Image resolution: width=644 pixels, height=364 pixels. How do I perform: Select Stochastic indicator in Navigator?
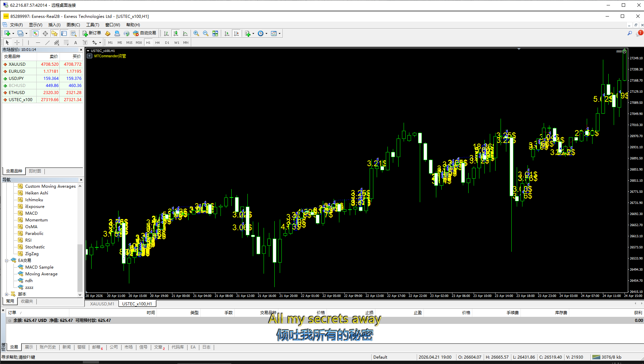(35, 247)
